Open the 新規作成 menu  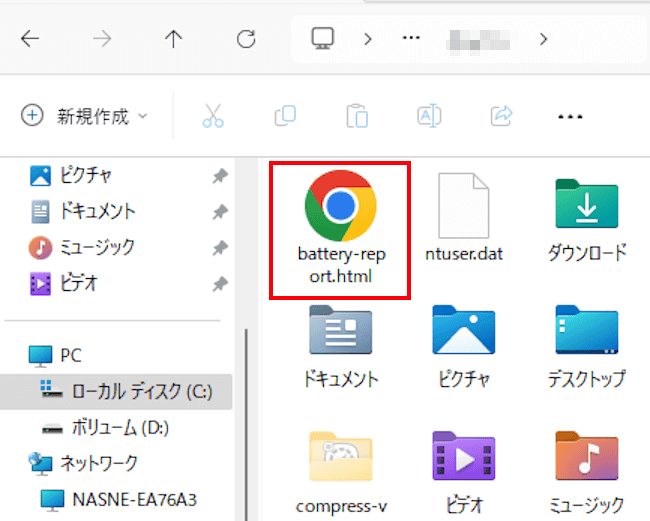(84, 116)
